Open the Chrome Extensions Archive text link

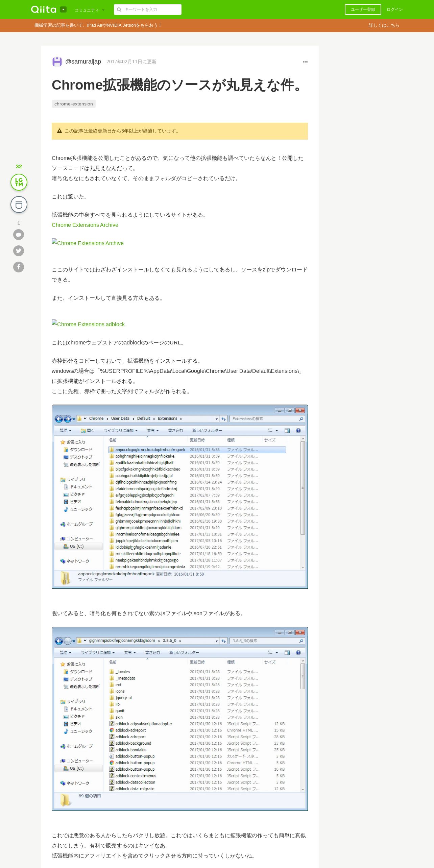coord(85,225)
